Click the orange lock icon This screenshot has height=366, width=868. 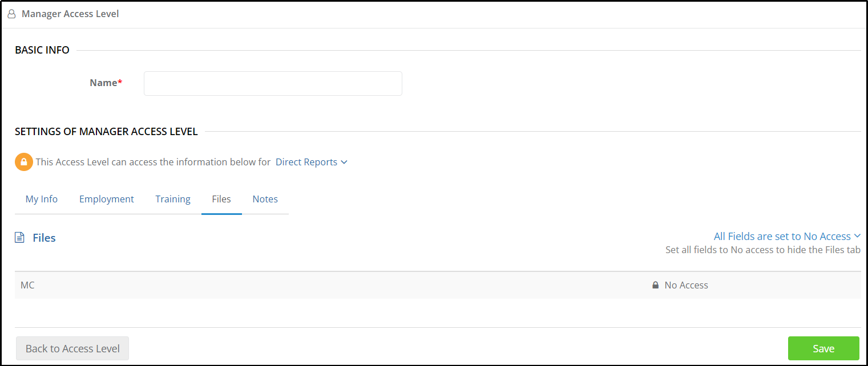(23, 162)
